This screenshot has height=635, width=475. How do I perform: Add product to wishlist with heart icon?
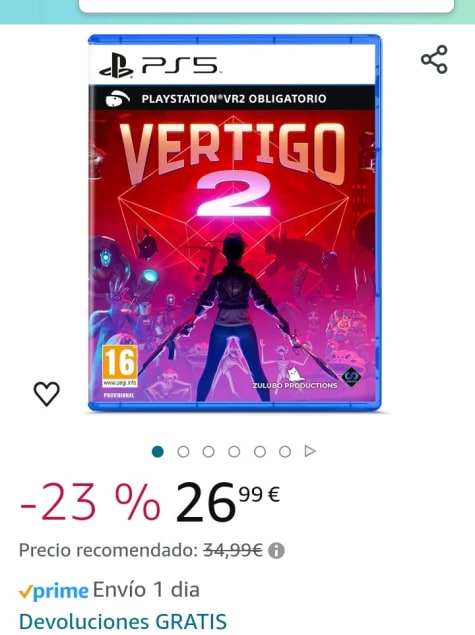(x=47, y=394)
